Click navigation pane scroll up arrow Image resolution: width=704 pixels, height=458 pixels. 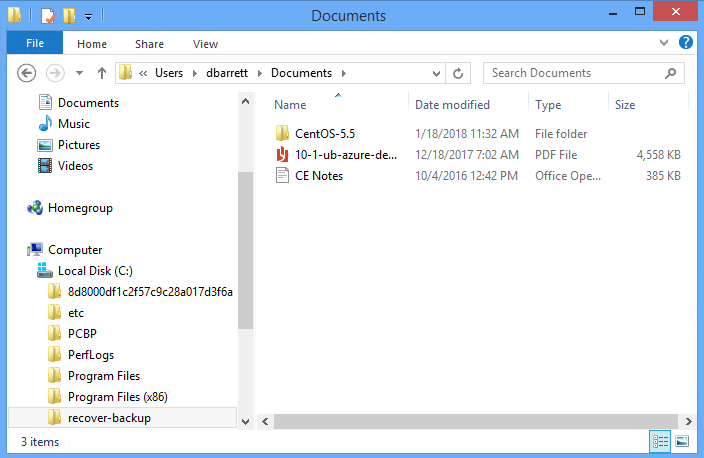[246, 101]
